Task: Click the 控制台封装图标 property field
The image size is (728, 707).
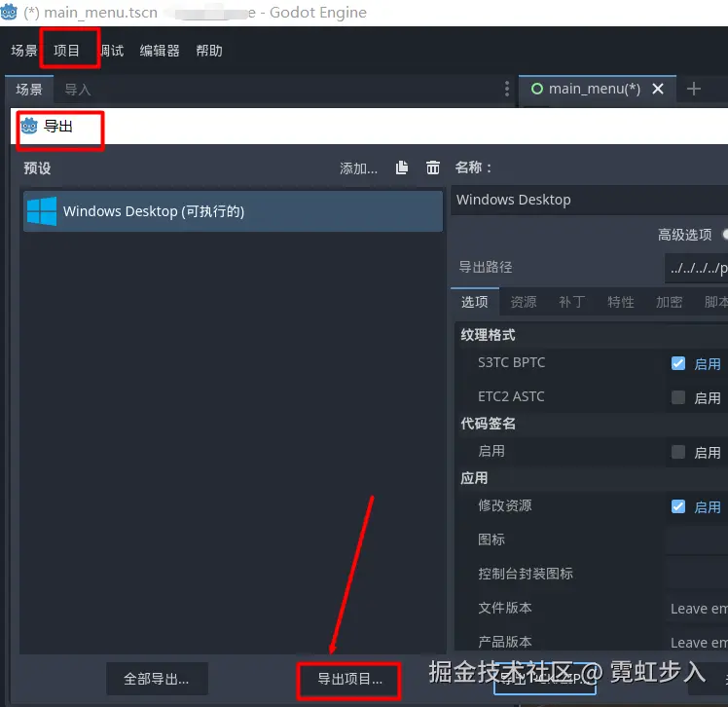Action: tap(697, 575)
